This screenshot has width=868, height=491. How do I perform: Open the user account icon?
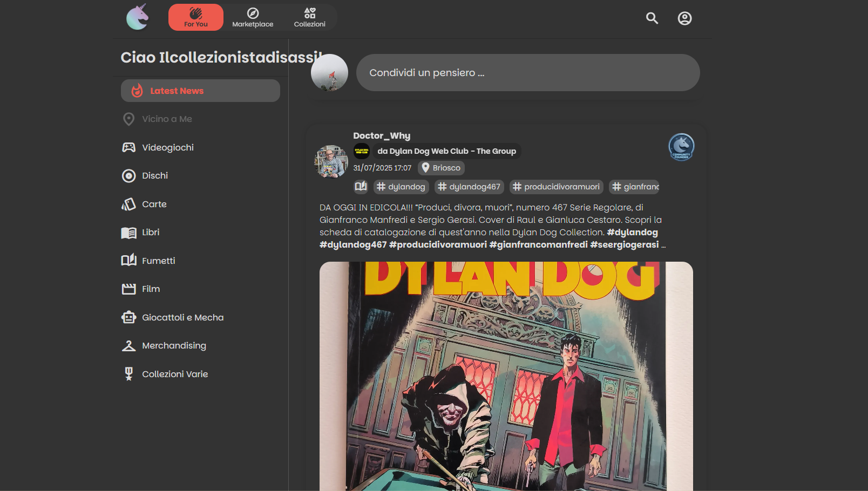coord(684,18)
